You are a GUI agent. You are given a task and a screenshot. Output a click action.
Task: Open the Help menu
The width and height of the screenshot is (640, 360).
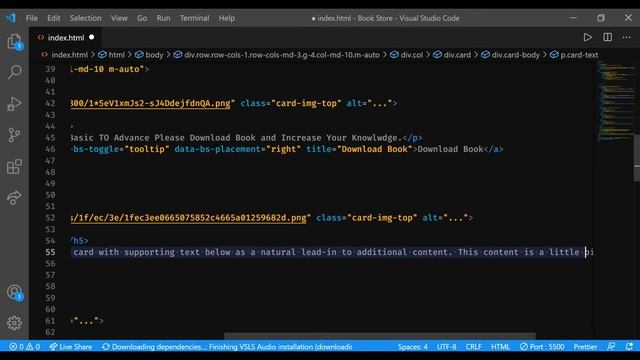pos(227,18)
